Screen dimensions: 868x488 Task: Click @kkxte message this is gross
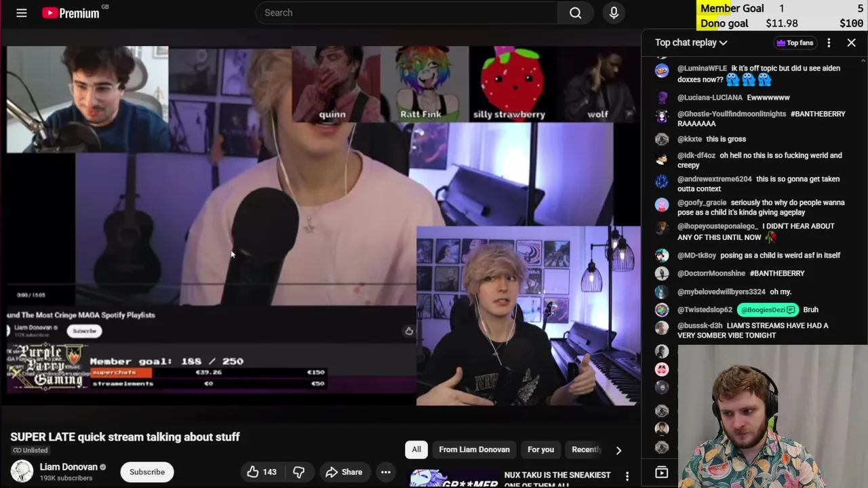click(726, 139)
